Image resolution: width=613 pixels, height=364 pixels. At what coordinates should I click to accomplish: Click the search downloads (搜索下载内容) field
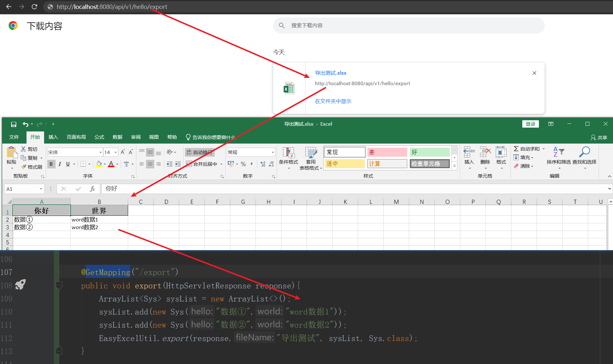409,26
